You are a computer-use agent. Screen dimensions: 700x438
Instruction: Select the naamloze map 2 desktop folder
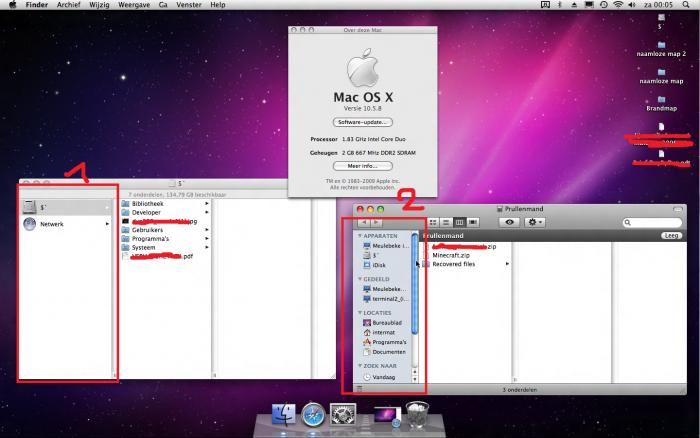click(x=661, y=49)
